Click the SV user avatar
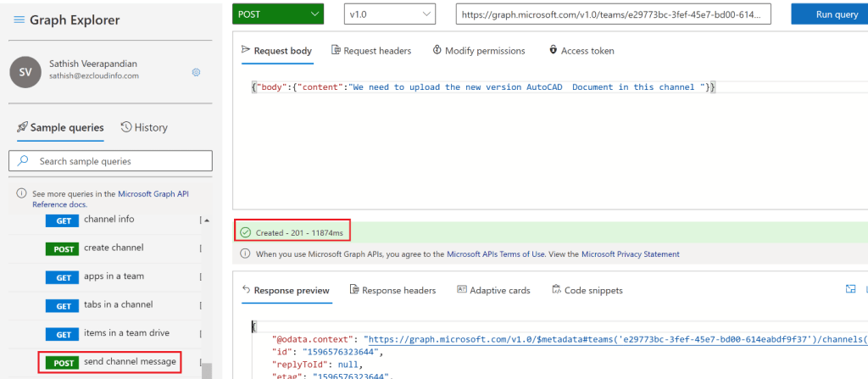The height and width of the screenshot is (379, 868). tap(25, 73)
